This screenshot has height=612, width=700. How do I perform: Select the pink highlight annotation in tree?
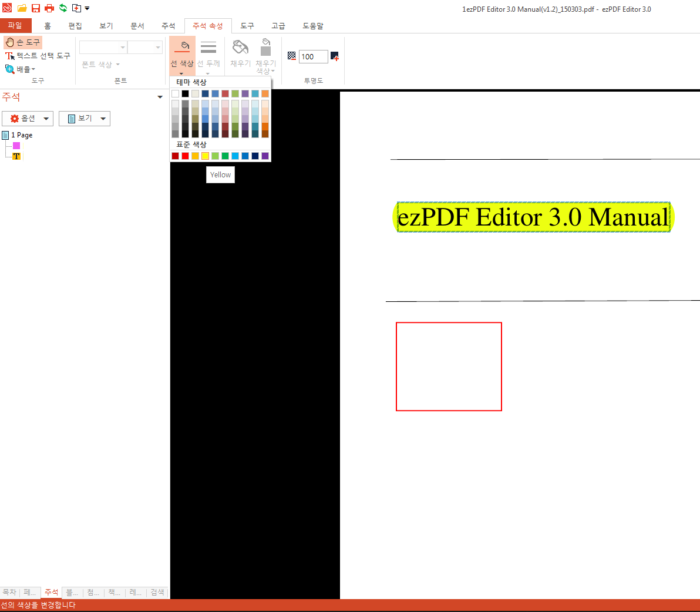16,146
